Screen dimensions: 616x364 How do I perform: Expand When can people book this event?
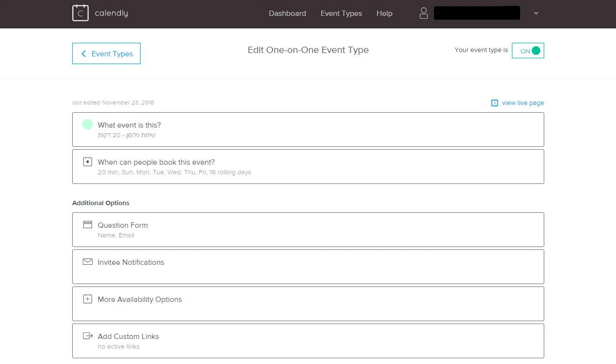click(x=308, y=167)
